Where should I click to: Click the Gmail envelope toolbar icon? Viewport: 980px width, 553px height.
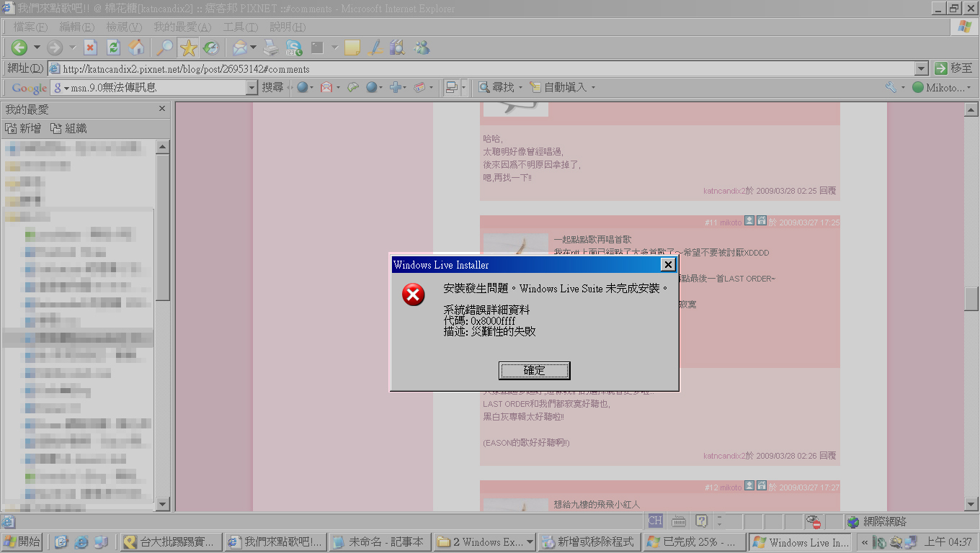(326, 87)
